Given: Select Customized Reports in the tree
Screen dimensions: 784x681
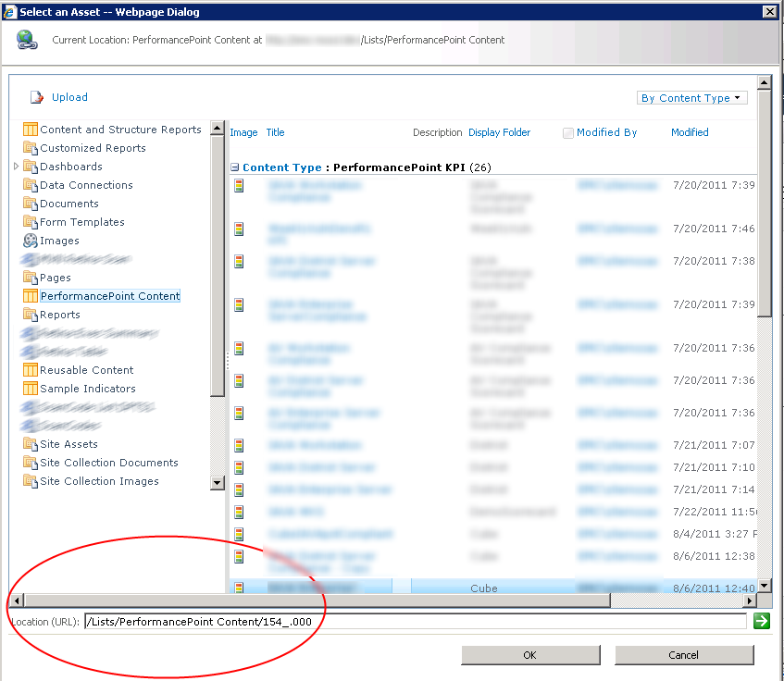Looking at the screenshot, I should click(x=93, y=148).
